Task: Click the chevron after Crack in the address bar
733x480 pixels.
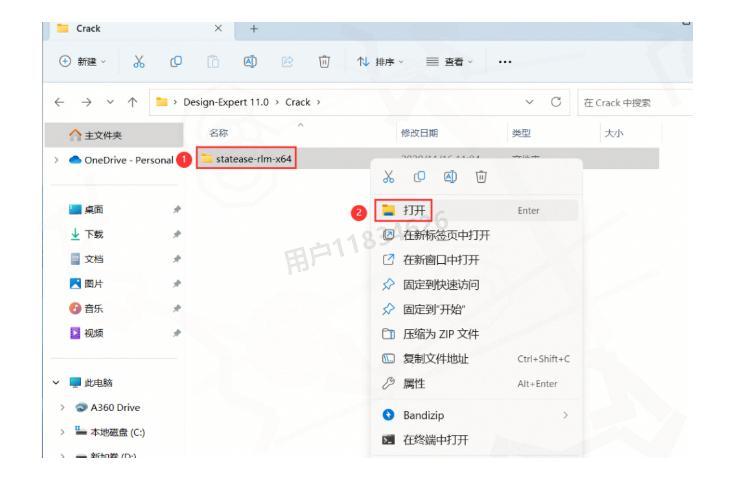Action: point(318,102)
